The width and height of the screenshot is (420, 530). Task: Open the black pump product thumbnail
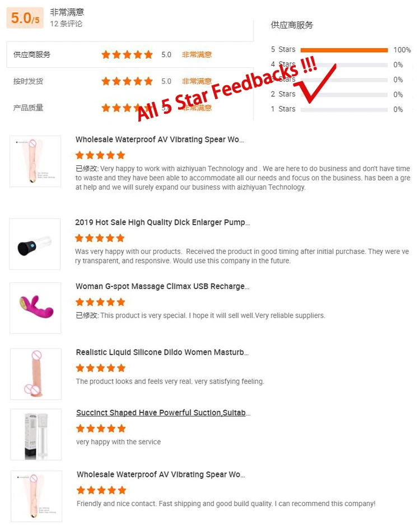tap(35, 244)
